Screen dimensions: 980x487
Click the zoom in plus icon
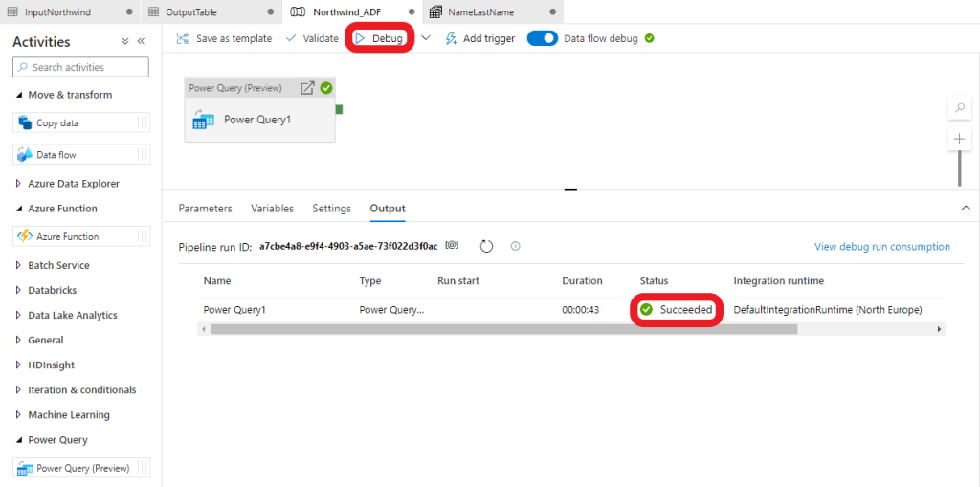click(959, 140)
